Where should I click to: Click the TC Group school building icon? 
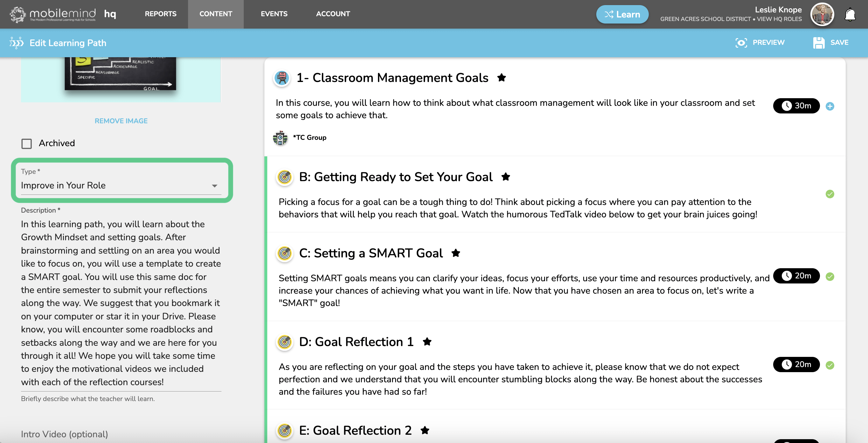280,138
